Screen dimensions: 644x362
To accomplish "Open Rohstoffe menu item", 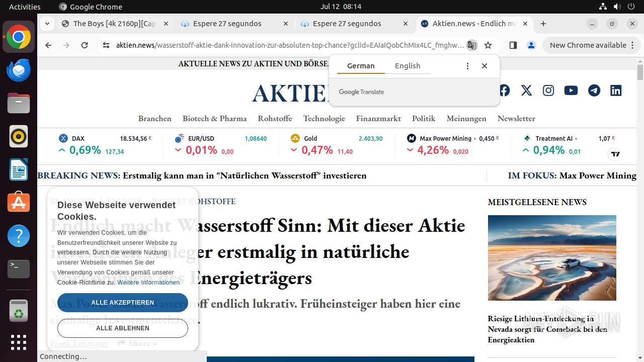I will pyautogui.click(x=275, y=119).
